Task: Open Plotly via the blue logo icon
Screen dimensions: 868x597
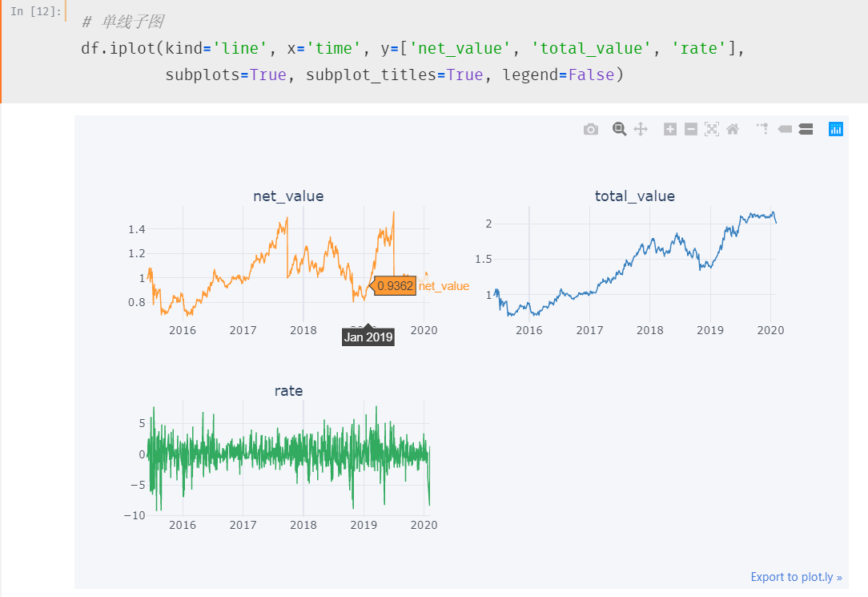Action: (x=835, y=129)
